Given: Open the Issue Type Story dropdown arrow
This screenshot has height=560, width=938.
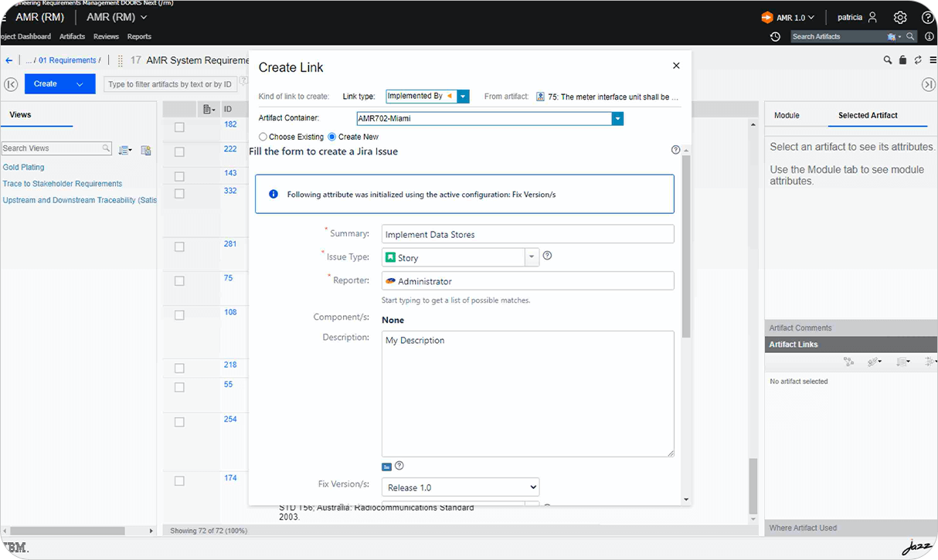Looking at the screenshot, I should point(532,257).
